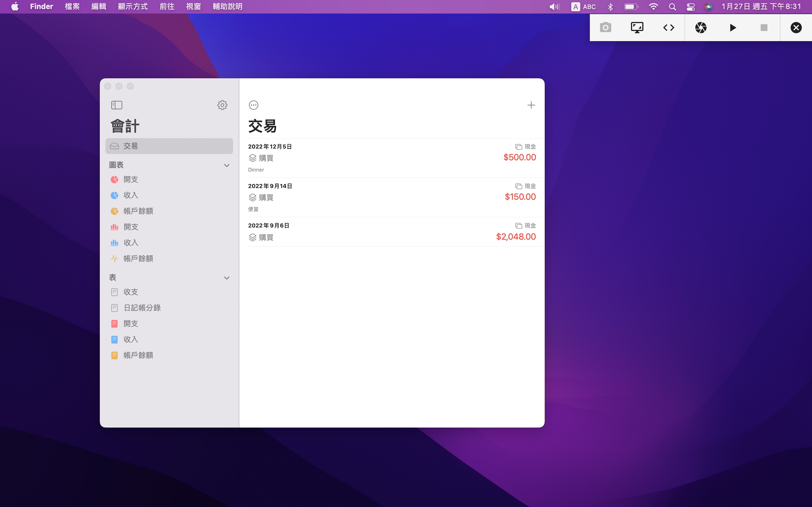Open the 前往 menu in menu bar
Viewport: 812px width, 507px height.
click(167, 7)
